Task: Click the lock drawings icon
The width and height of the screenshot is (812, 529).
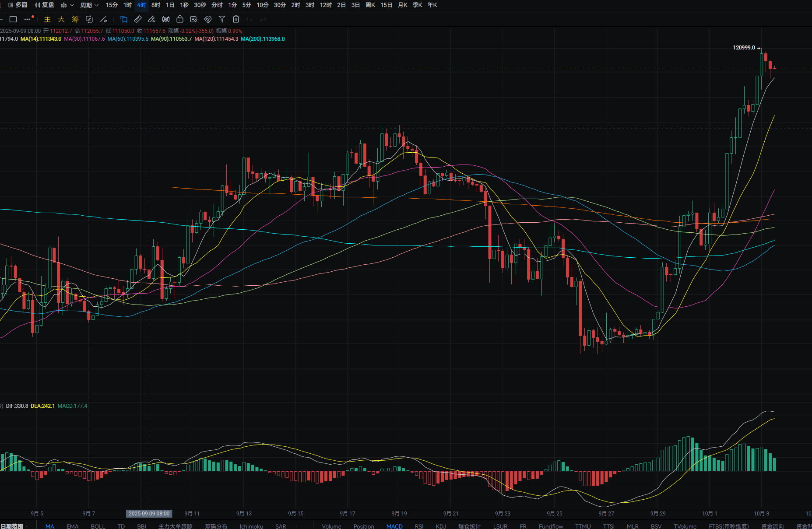Action: (x=180, y=19)
